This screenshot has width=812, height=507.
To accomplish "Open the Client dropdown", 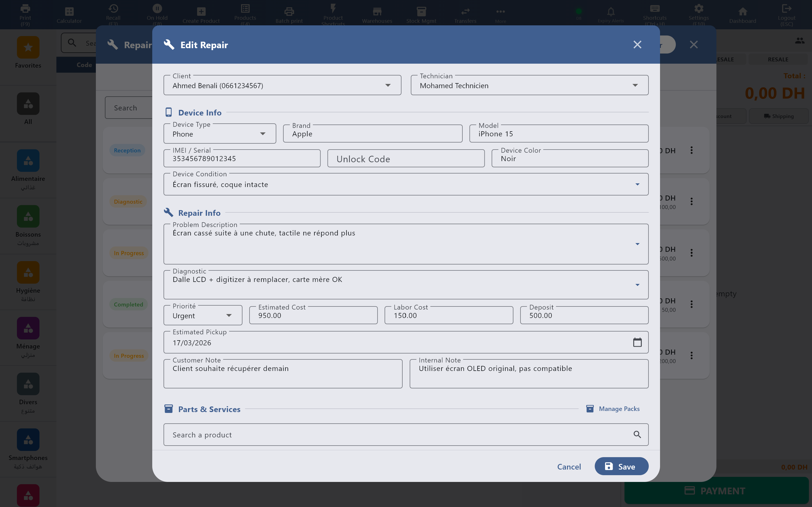I will pos(388,85).
